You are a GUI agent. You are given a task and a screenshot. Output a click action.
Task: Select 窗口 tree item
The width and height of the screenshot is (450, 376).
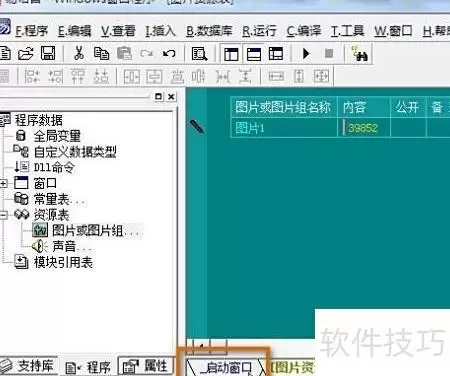click(x=45, y=183)
